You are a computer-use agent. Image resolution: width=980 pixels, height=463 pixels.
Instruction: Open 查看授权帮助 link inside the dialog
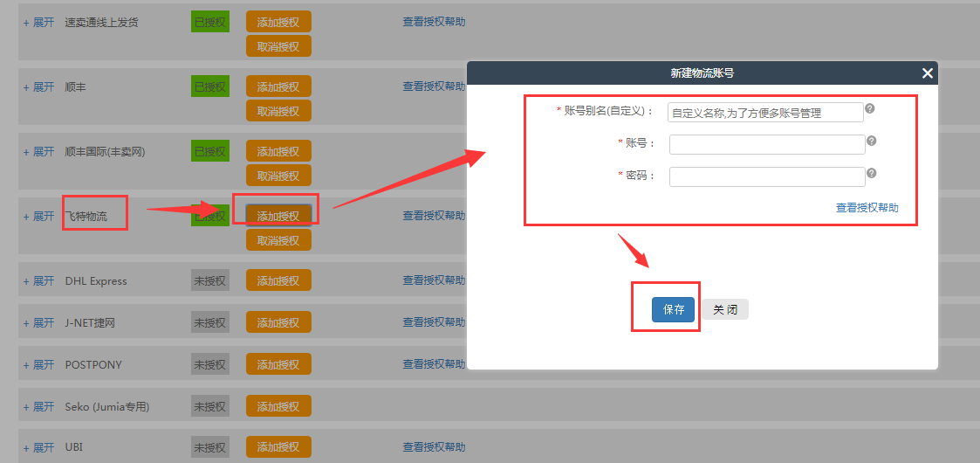(867, 208)
